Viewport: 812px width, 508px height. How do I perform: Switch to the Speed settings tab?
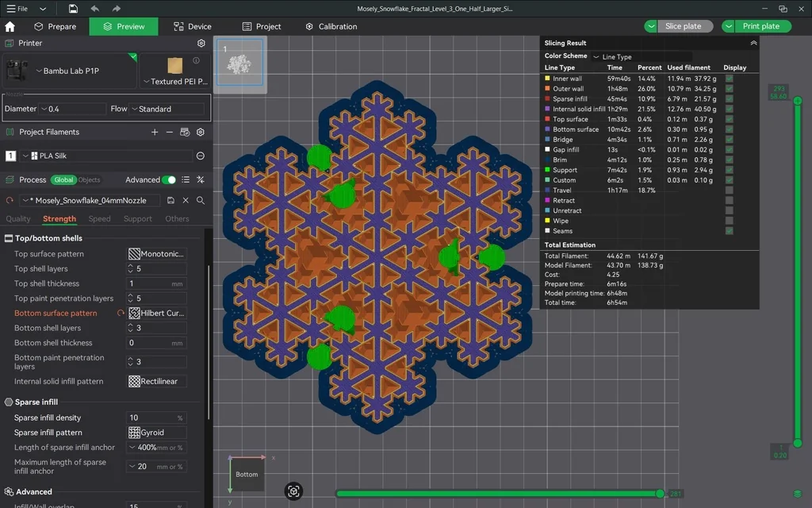99,219
